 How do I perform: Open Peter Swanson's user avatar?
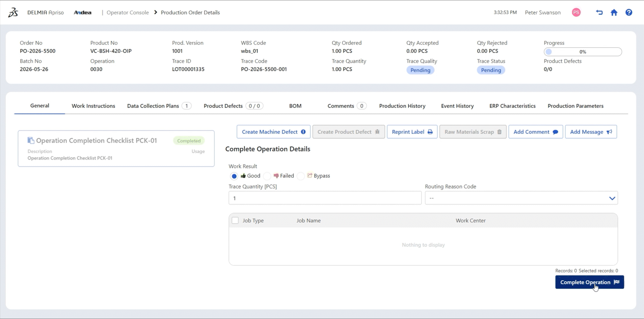[x=576, y=13]
